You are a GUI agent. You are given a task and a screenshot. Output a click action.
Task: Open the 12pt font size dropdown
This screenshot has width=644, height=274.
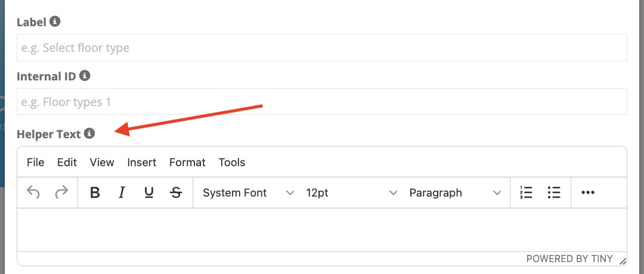pyautogui.click(x=351, y=193)
